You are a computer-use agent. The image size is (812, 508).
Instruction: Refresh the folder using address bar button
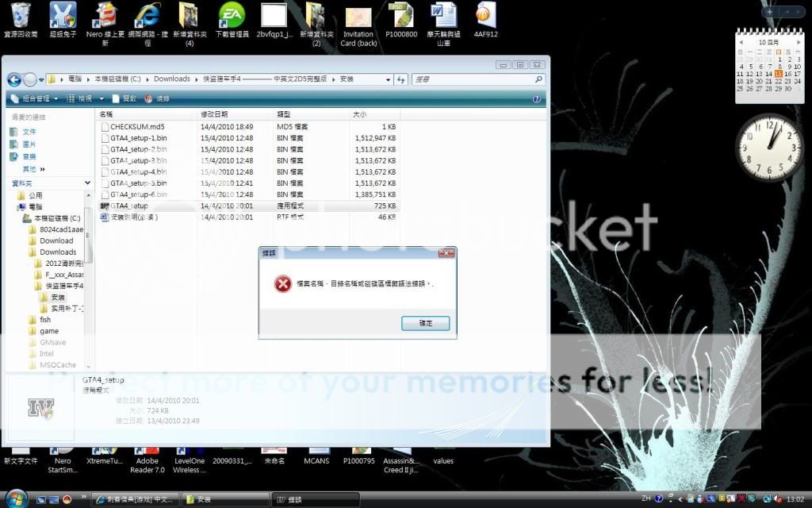point(401,79)
